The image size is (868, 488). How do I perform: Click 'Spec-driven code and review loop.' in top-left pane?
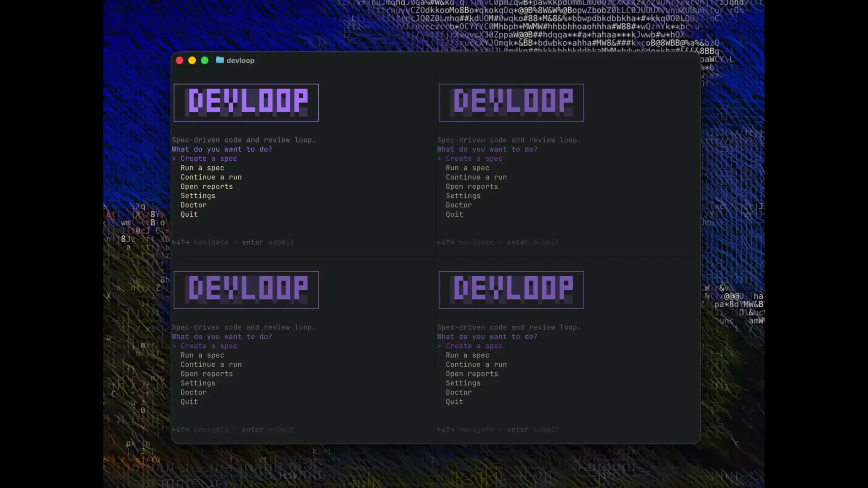[x=244, y=140]
